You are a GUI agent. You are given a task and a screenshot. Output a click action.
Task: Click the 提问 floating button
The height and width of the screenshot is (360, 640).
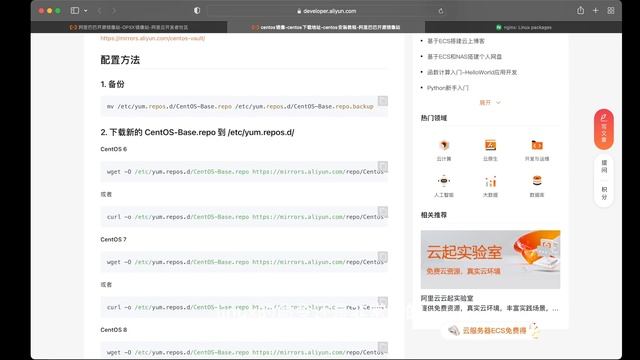click(x=604, y=167)
